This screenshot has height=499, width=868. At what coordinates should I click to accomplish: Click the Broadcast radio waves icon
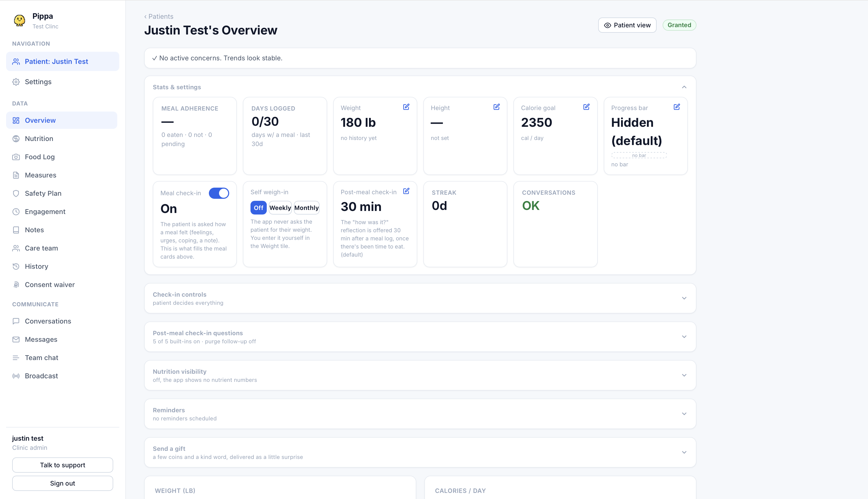pos(16,376)
